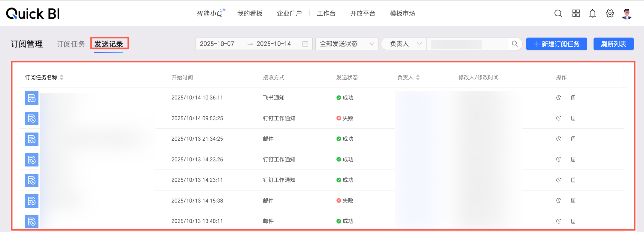This screenshot has width=644, height=232.
Task: Open 模板市场 navigation item
Action: pyautogui.click(x=402, y=13)
